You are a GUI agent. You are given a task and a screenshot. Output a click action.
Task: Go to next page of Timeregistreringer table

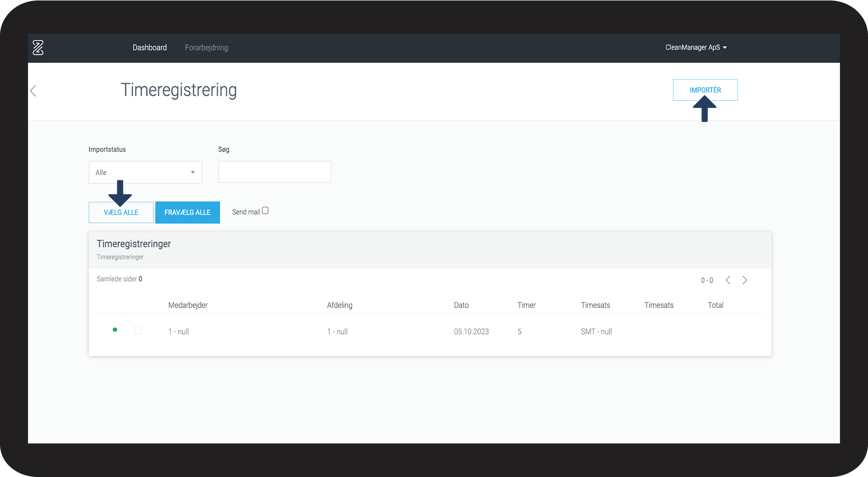click(745, 280)
